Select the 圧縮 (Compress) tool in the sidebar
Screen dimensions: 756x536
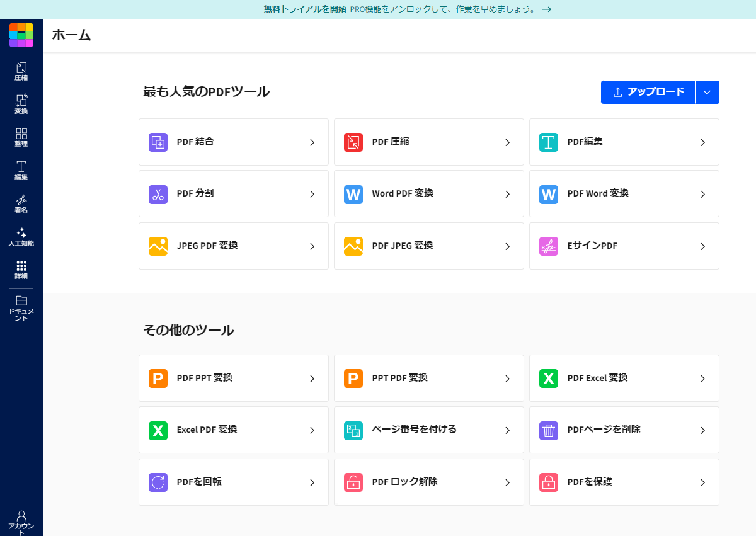click(x=21, y=71)
